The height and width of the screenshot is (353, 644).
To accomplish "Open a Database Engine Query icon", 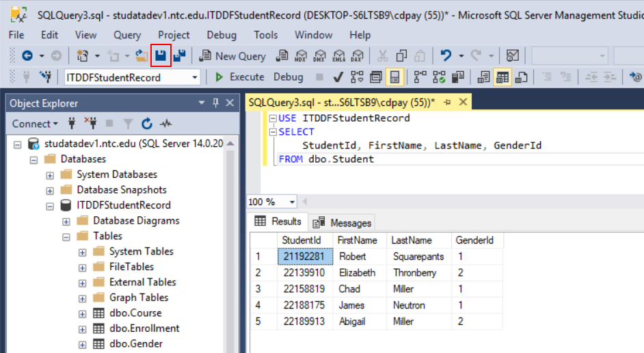I will click(282, 55).
